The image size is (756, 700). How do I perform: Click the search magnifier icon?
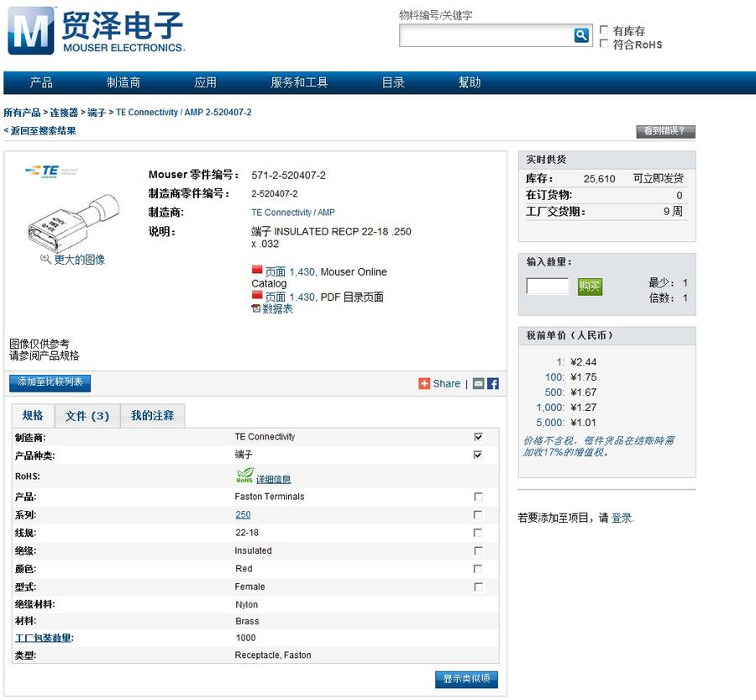click(581, 35)
